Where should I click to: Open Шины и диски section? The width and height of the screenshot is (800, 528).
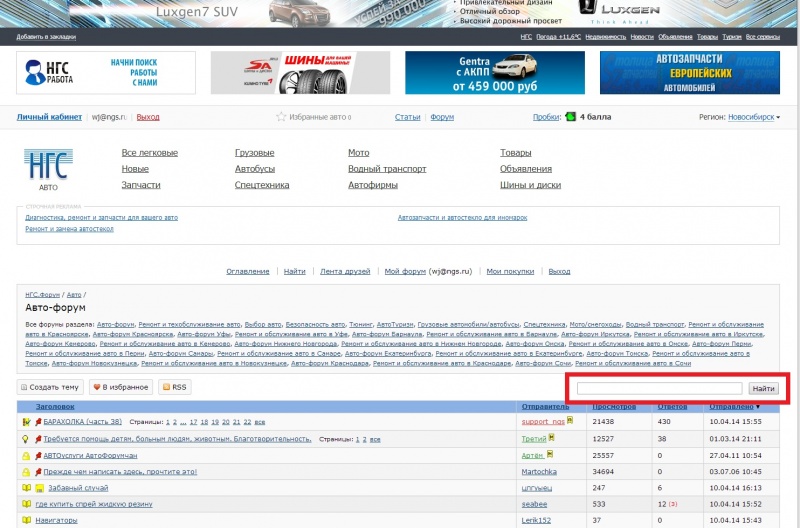530,185
